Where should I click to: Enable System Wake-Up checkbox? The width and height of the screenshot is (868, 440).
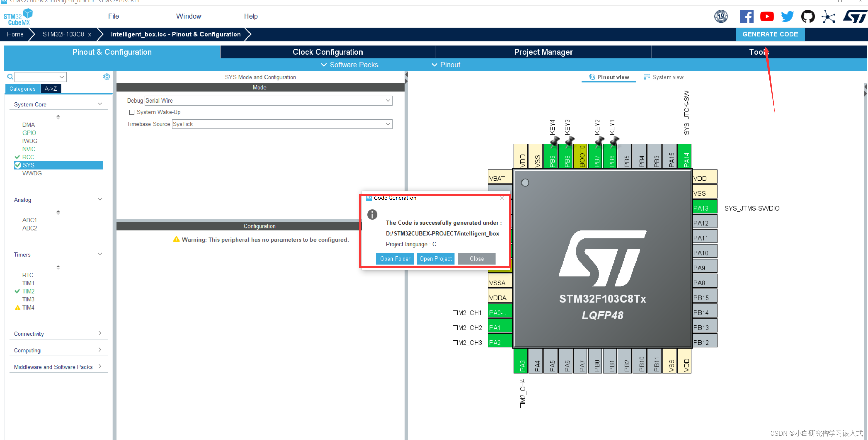point(132,112)
